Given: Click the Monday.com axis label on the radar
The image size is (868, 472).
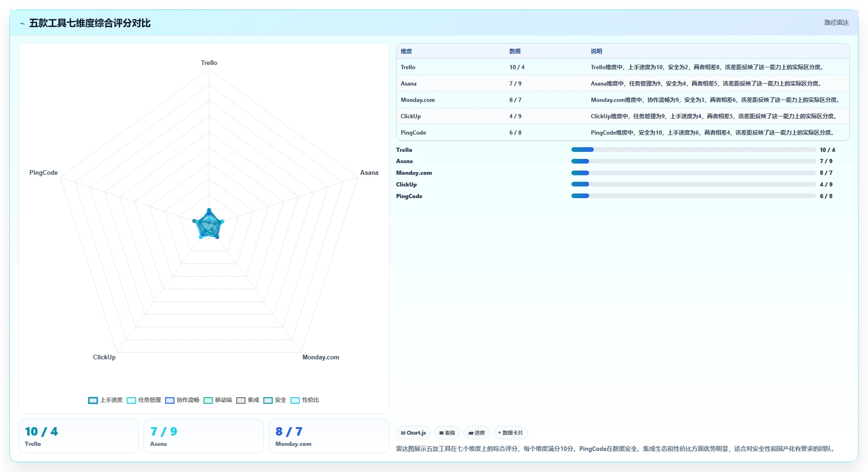Looking at the screenshot, I should [321, 357].
